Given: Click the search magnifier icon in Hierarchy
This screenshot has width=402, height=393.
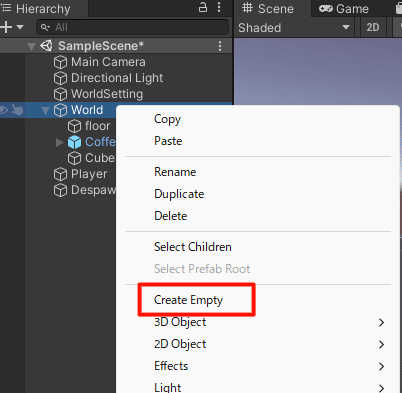Looking at the screenshot, I should point(45,27).
